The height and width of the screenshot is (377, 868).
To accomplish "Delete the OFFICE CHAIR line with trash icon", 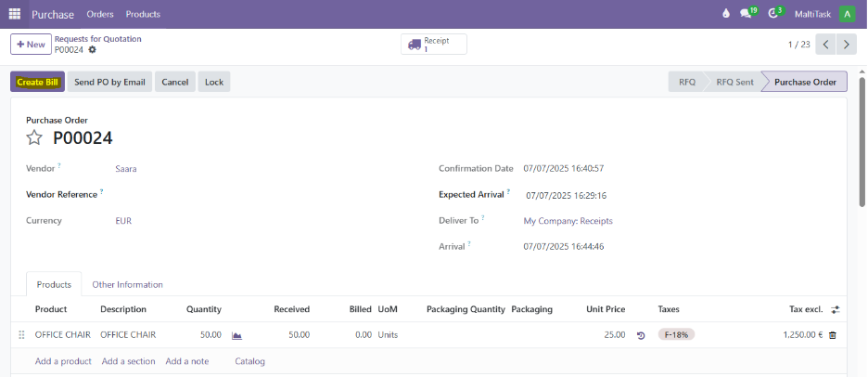I will tap(832, 335).
